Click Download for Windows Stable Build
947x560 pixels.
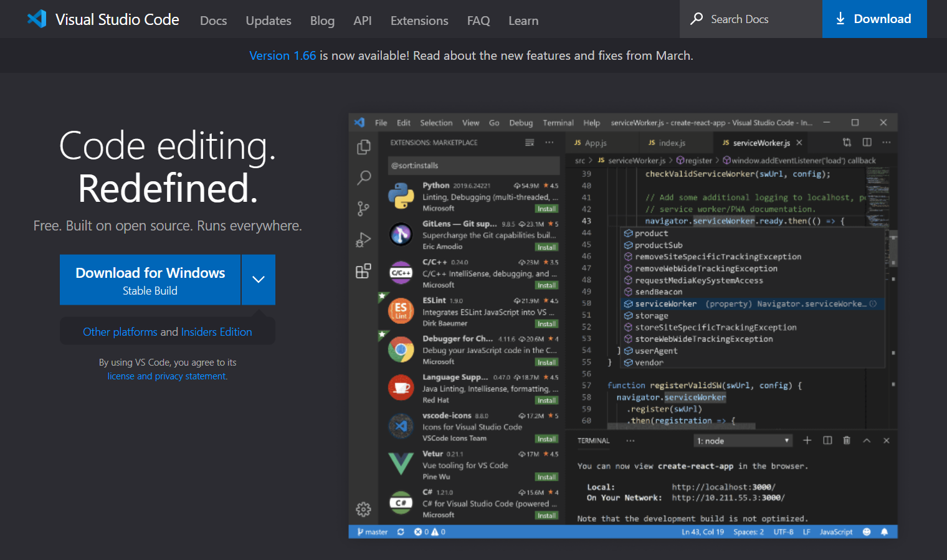[x=150, y=280]
